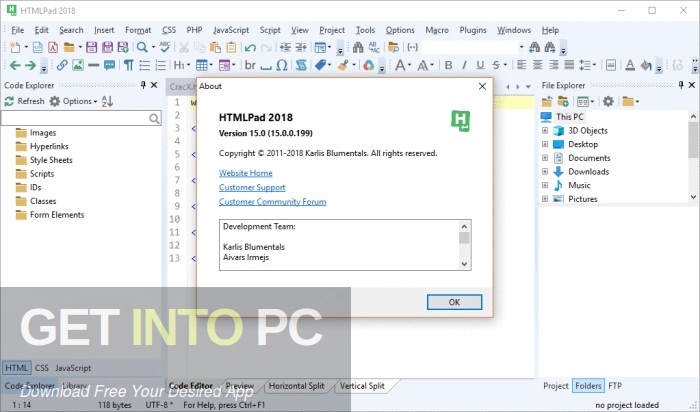Viewport: 700px width, 412px height.
Task: Open the PHP menu
Action: click(194, 30)
